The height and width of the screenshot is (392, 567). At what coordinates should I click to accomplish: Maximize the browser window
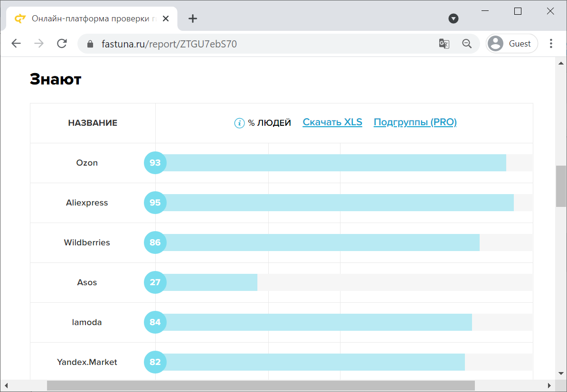click(518, 11)
